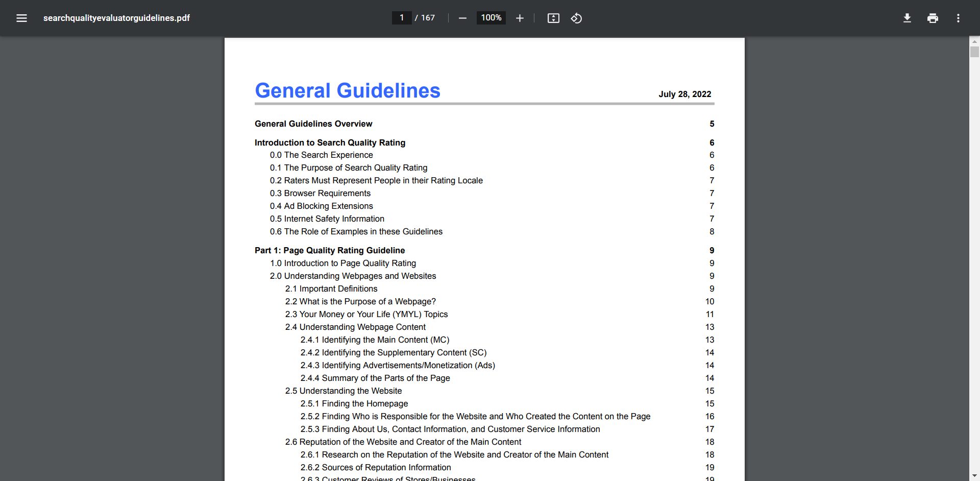Click the scrollbar down arrow
Image resolution: width=980 pixels, height=481 pixels.
click(x=974, y=476)
